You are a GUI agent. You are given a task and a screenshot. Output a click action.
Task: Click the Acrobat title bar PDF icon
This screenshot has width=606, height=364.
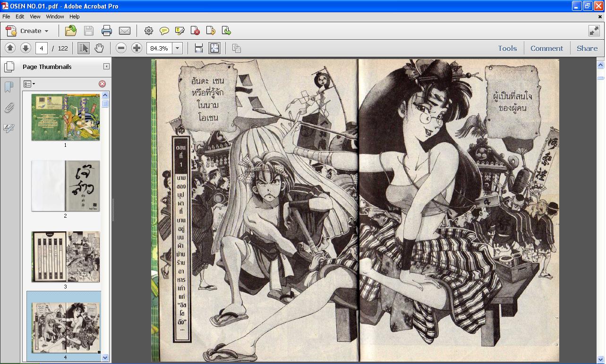click(5, 6)
